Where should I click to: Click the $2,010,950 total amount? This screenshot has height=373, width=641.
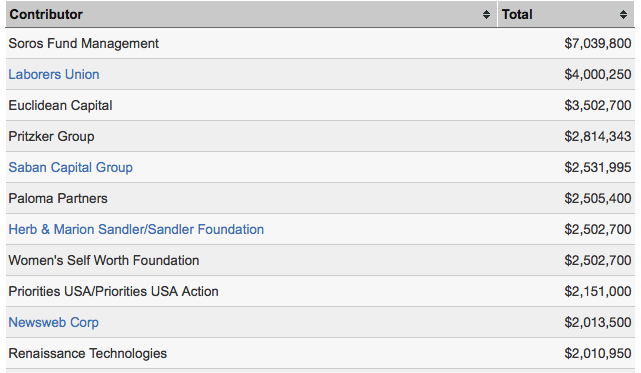click(x=598, y=353)
